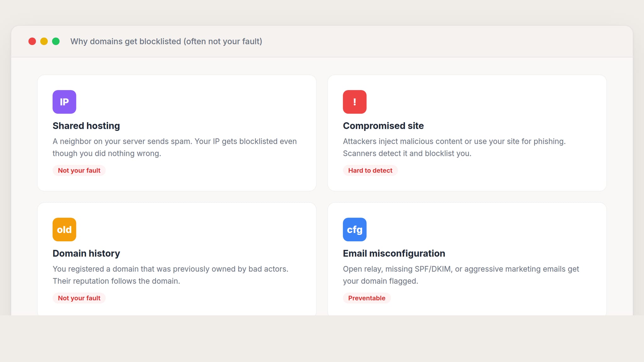Select the 'Domain history' heading

[86, 253]
